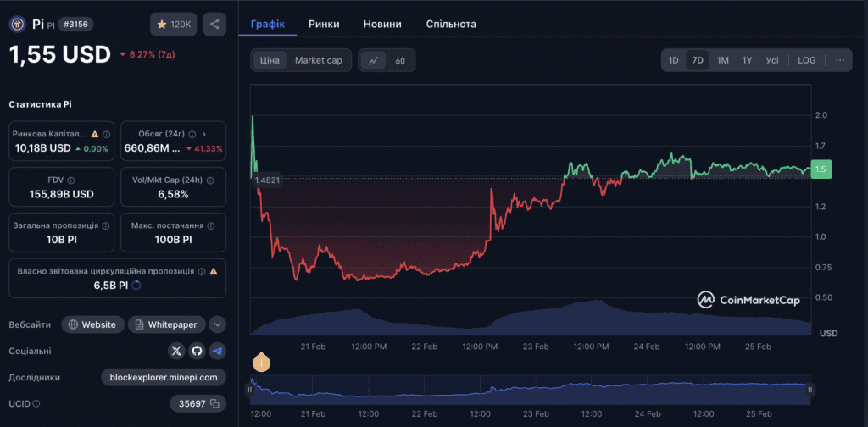868x427 pixels.
Task: Click the 10,18B USD market cap value
Action: coord(43,148)
